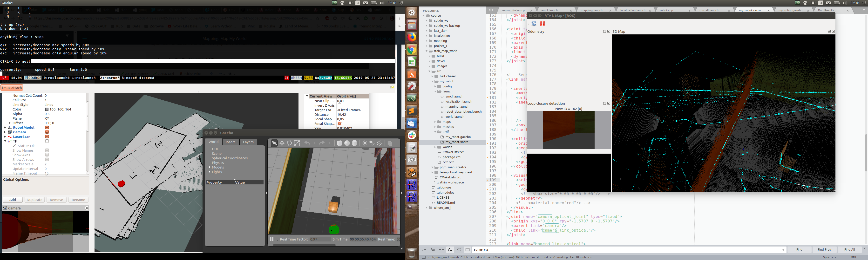Click the Add button in RViz displays
Screen dimensions: 868x260
click(13, 200)
